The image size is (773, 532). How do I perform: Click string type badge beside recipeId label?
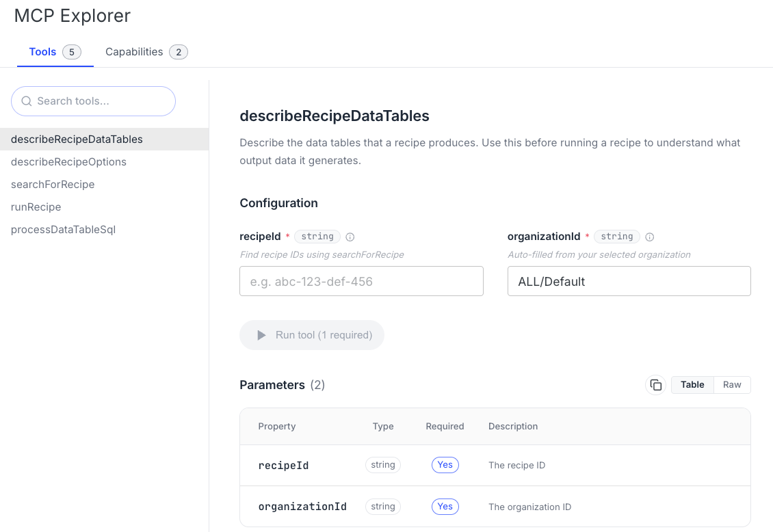click(x=317, y=237)
